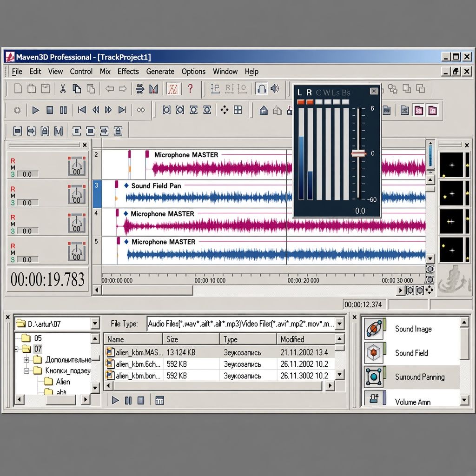
Task: Sort files by the Name column header
Action: coord(133,339)
